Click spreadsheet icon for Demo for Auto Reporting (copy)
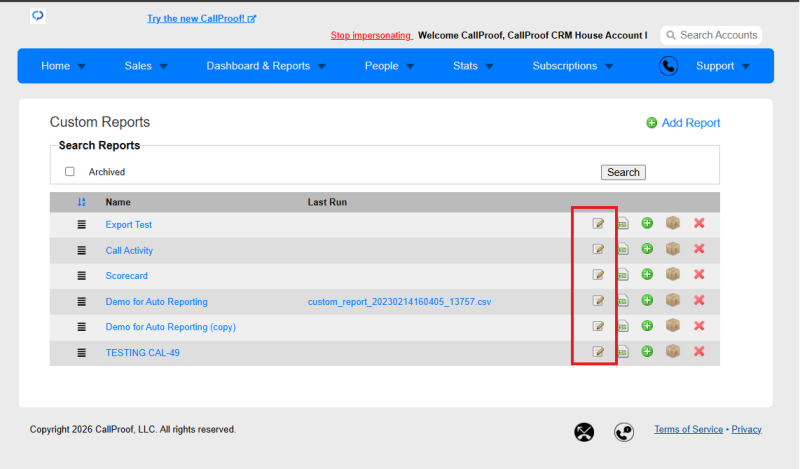The width and height of the screenshot is (800, 469). pos(622,326)
